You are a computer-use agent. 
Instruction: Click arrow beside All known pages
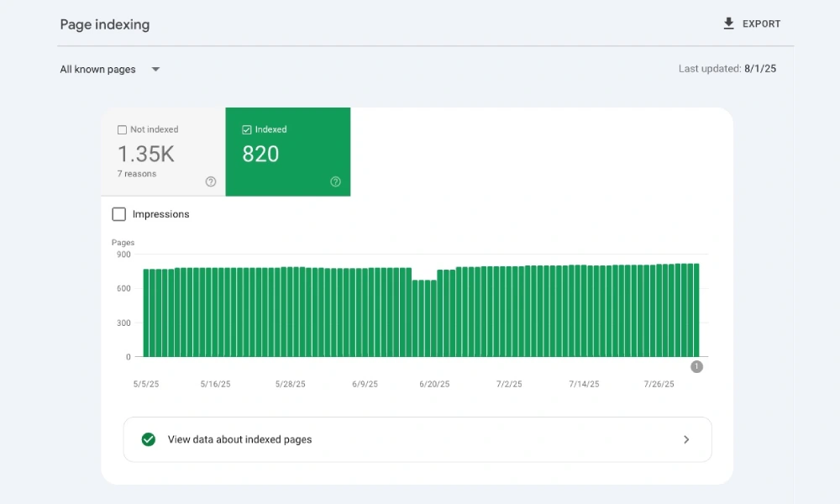tap(155, 70)
